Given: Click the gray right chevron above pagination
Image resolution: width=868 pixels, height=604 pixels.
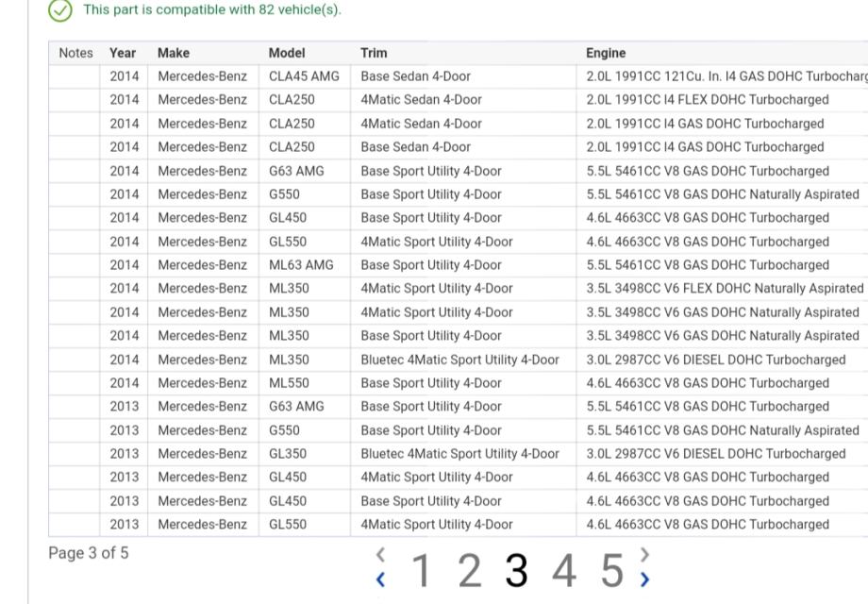Looking at the screenshot, I should tap(644, 554).
